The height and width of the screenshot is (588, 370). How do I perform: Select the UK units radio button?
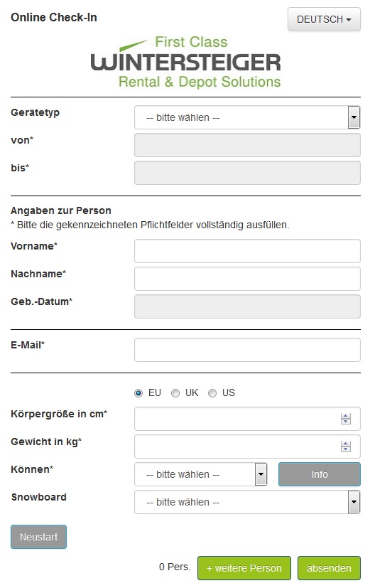175,393
